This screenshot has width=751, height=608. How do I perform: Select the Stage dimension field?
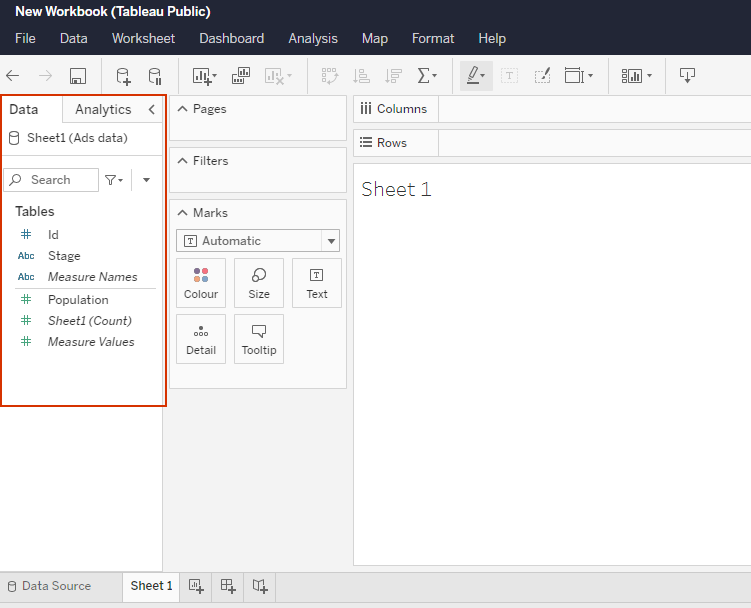click(64, 256)
